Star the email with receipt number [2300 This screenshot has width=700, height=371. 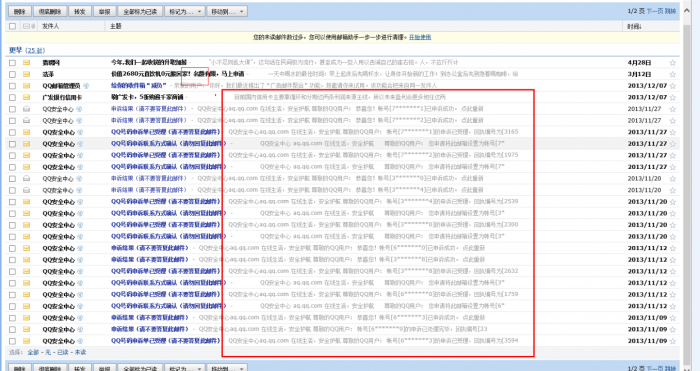[673, 225]
